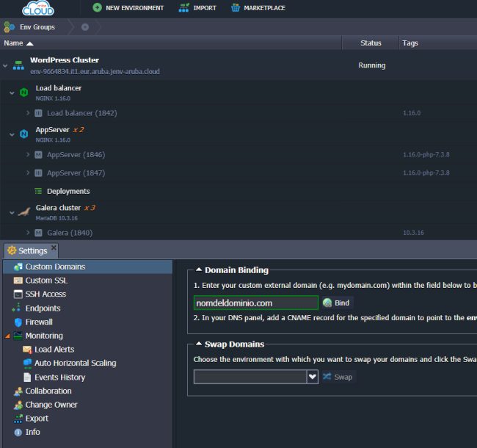Click the SSH Access terminal icon
The width and height of the screenshot is (477, 448).
point(18,294)
